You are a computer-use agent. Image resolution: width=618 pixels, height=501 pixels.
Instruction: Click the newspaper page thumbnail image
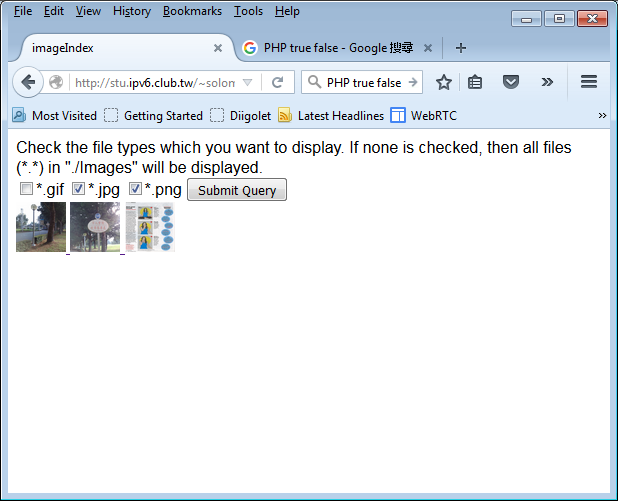[x=150, y=227]
